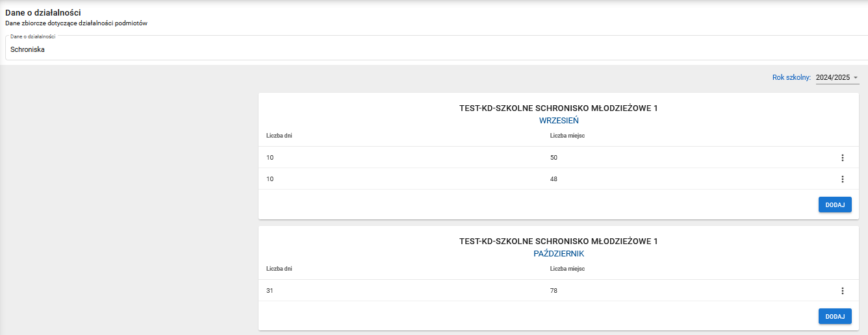Click Liczba miejsc header in Październik table

click(568, 269)
